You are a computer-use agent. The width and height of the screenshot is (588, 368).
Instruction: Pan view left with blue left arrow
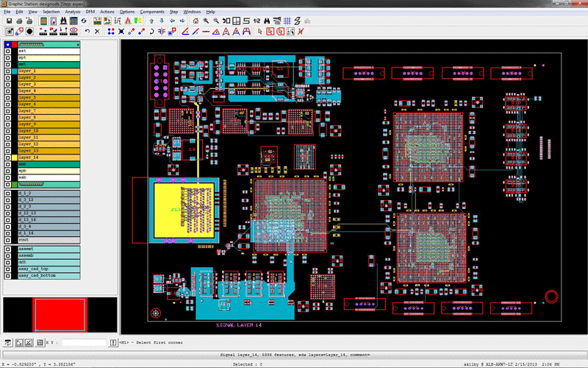(x=172, y=21)
